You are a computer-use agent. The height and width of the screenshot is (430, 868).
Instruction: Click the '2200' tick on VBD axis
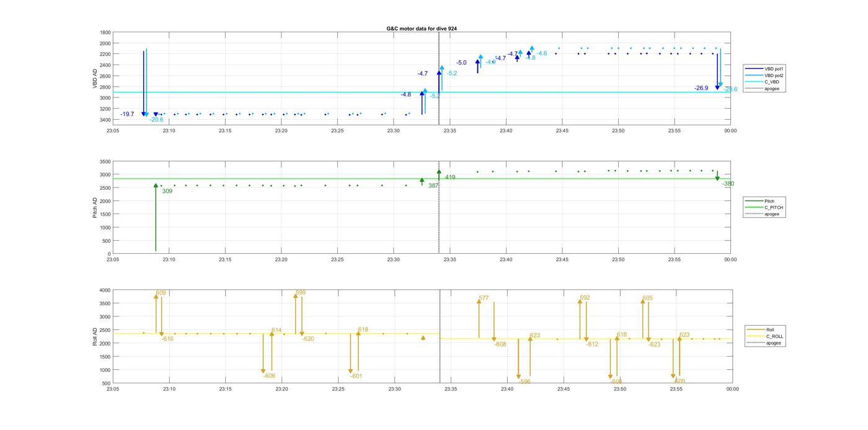tap(105, 54)
